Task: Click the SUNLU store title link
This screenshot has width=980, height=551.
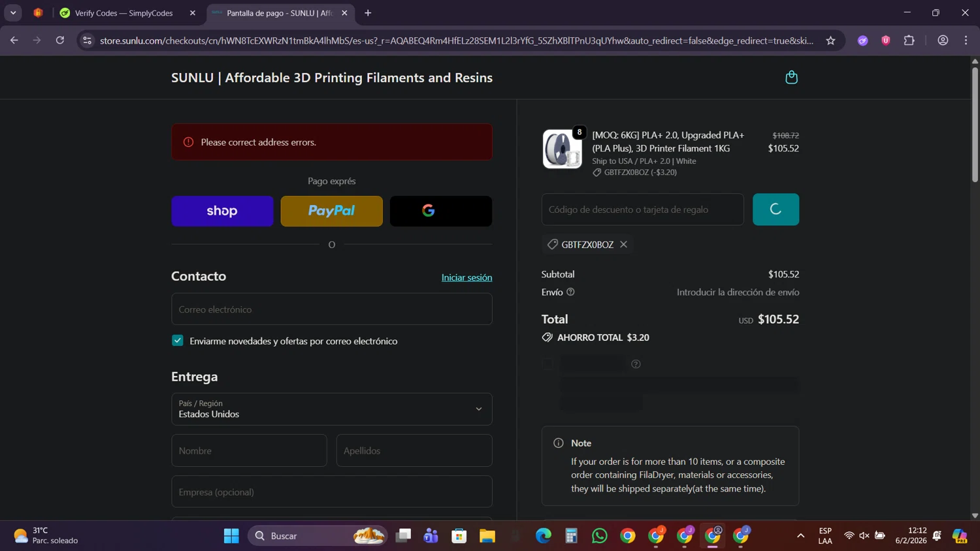Action: click(x=331, y=78)
